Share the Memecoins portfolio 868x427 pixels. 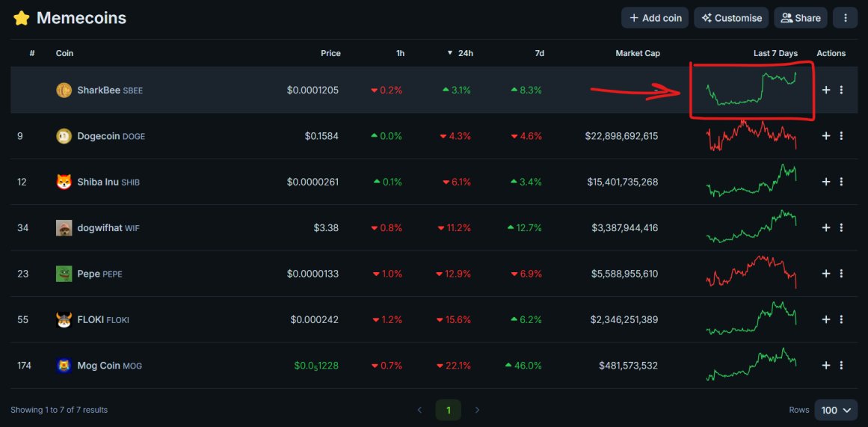point(801,18)
